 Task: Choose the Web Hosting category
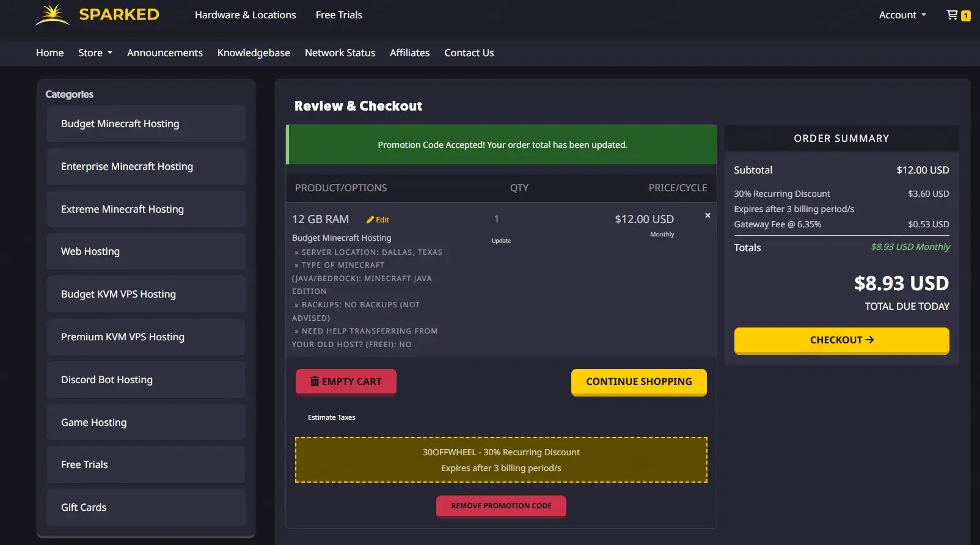tap(146, 251)
